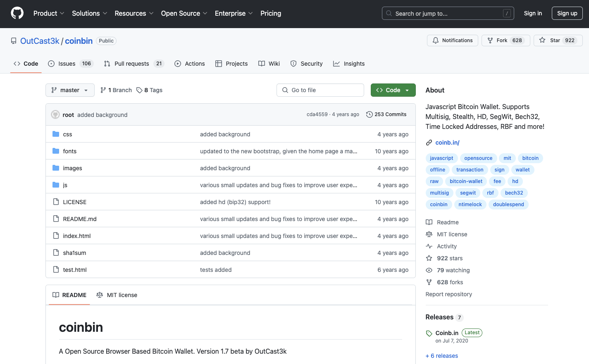Screen dimensions: 589x364
Task: Open the master branch dropdown
Action: [x=70, y=90]
